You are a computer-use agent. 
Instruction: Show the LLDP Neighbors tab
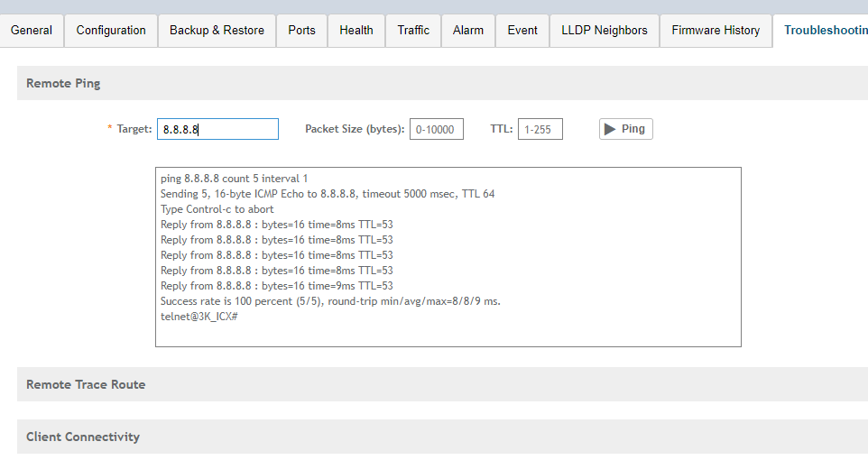click(605, 31)
